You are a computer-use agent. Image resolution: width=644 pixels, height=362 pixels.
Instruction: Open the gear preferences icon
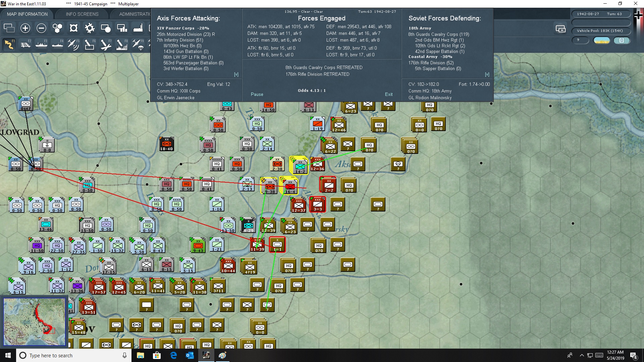(90, 28)
